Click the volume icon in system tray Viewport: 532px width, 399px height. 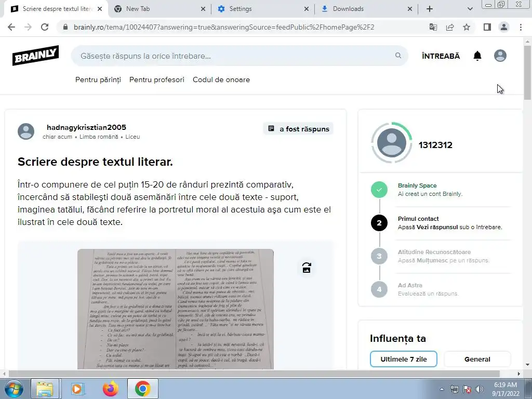coord(479,389)
